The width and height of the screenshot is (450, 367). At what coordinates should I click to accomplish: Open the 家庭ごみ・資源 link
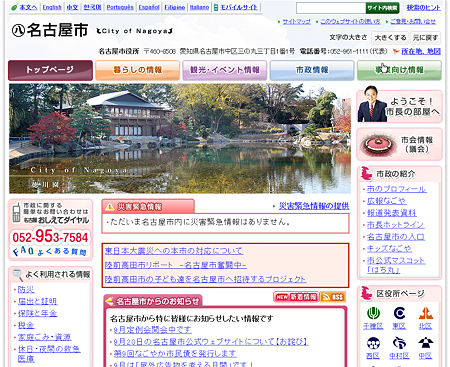click(44, 337)
